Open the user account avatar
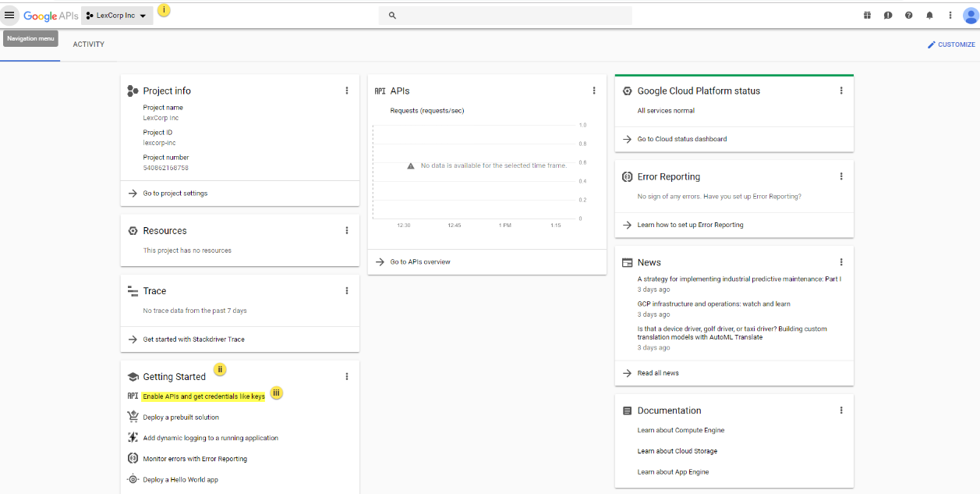This screenshot has height=494, width=980. 970,16
